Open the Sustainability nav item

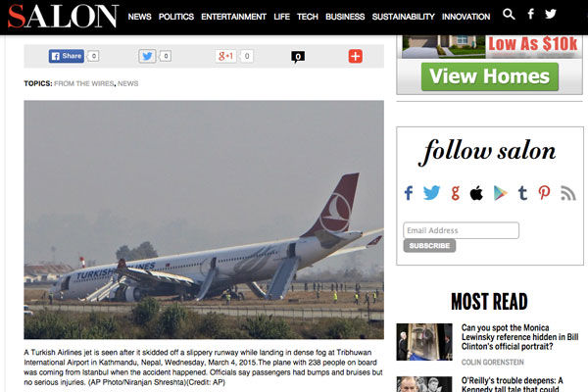click(x=403, y=17)
